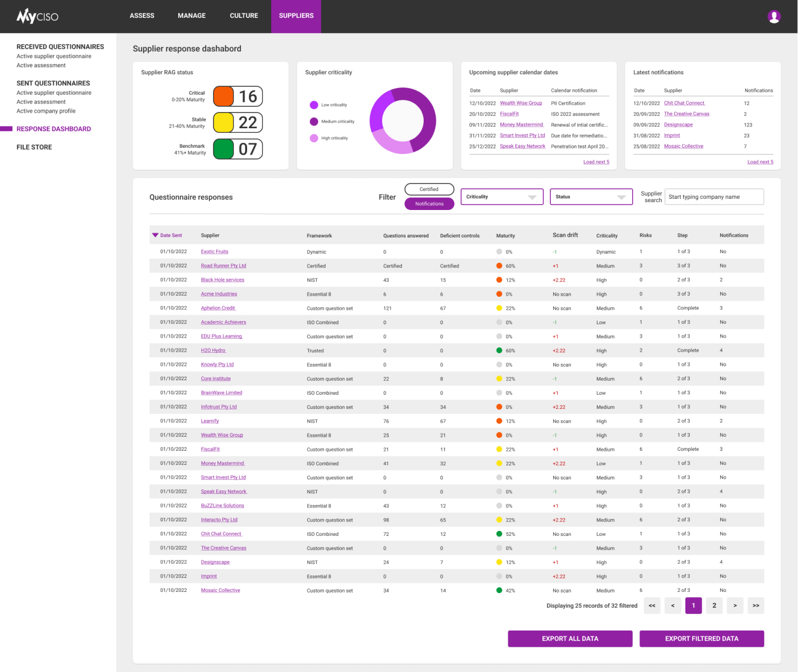Image resolution: width=798 pixels, height=672 pixels.
Task: Click the Supplier search input field
Action: 714,197
